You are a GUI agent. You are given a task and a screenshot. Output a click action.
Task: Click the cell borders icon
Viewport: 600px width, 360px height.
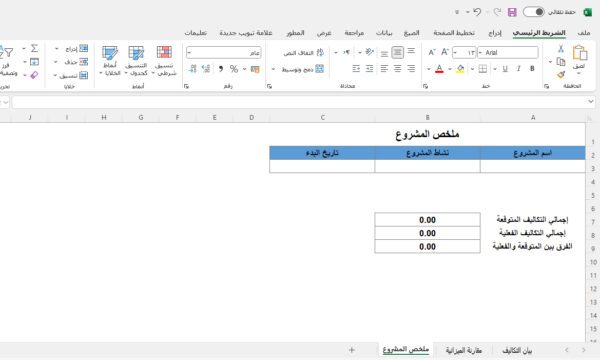coord(483,69)
